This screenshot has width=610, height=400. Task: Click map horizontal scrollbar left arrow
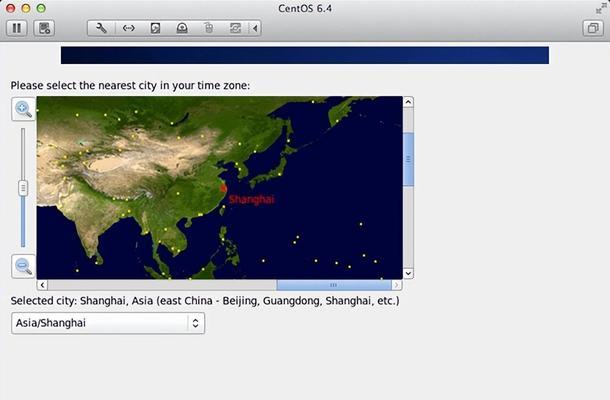pyautogui.click(x=42, y=285)
